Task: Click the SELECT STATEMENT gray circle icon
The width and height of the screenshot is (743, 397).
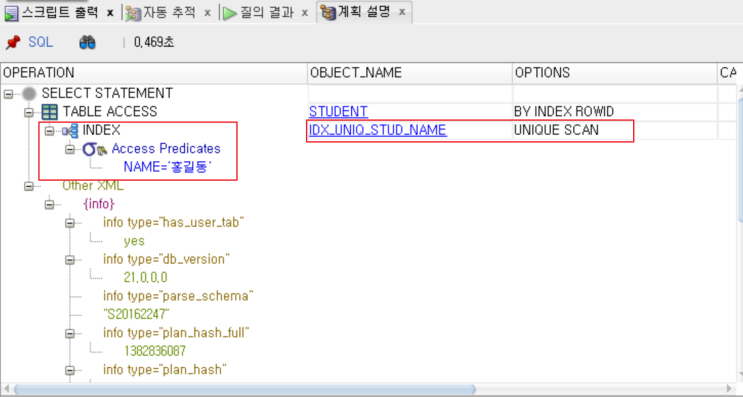Action: pyautogui.click(x=29, y=93)
